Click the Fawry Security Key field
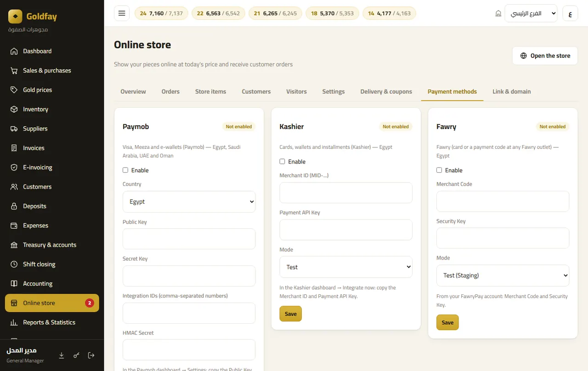This screenshot has height=371, width=588. point(503,238)
